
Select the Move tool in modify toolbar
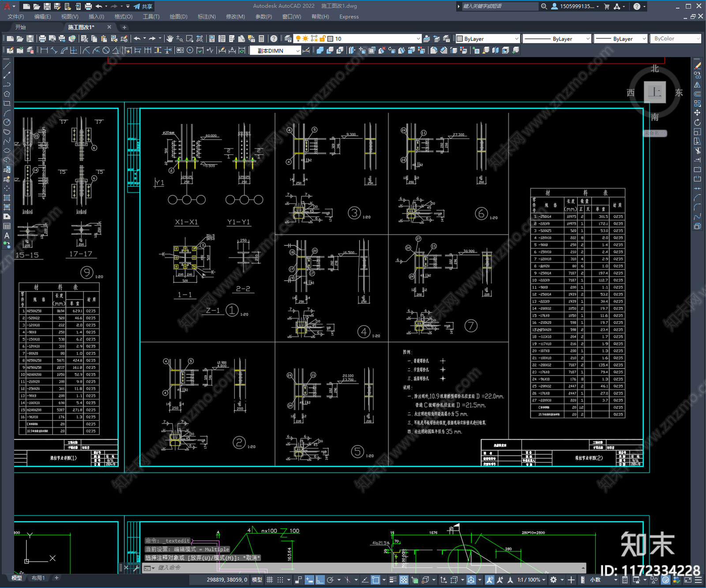click(x=697, y=113)
